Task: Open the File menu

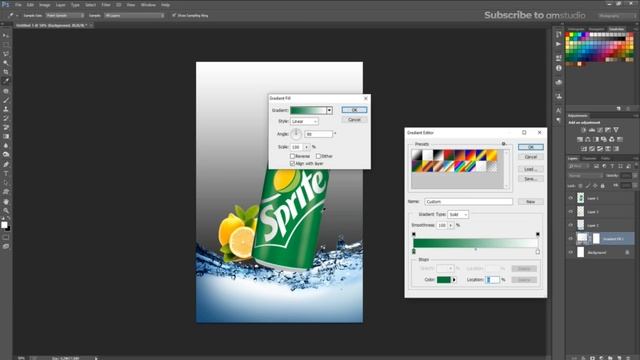Action: tap(18, 5)
